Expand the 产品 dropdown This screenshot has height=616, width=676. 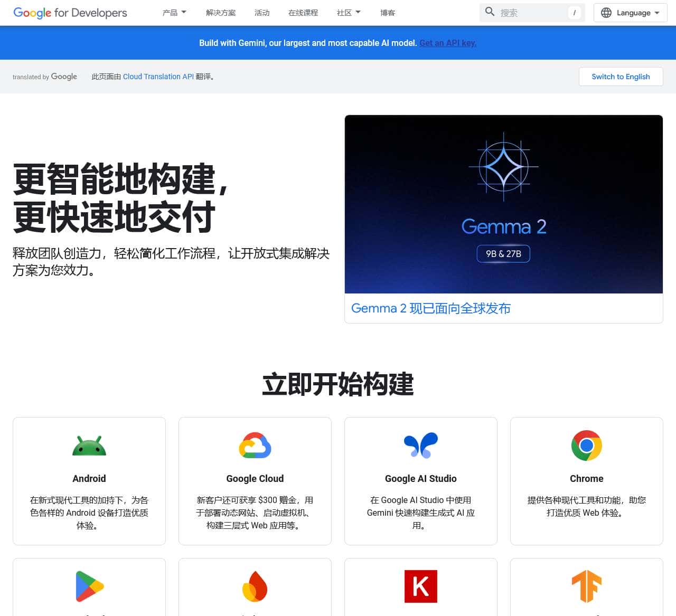[x=174, y=12]
